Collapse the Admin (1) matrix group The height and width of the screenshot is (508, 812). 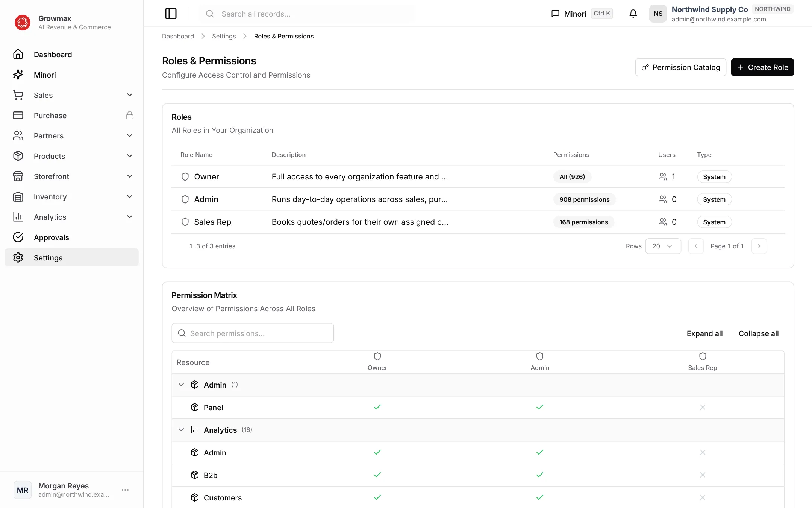click(x=181, y=385)
